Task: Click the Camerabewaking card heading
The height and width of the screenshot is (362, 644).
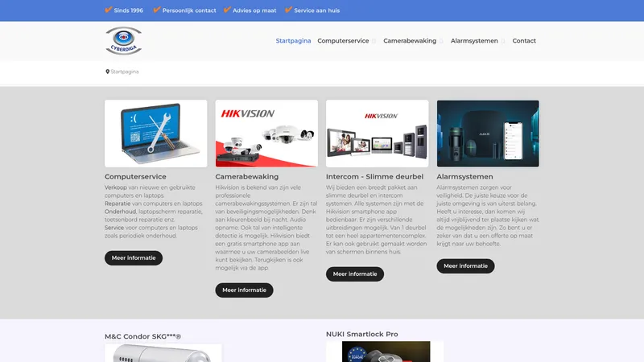Action: pyautogui.click(x=247, y=176)
